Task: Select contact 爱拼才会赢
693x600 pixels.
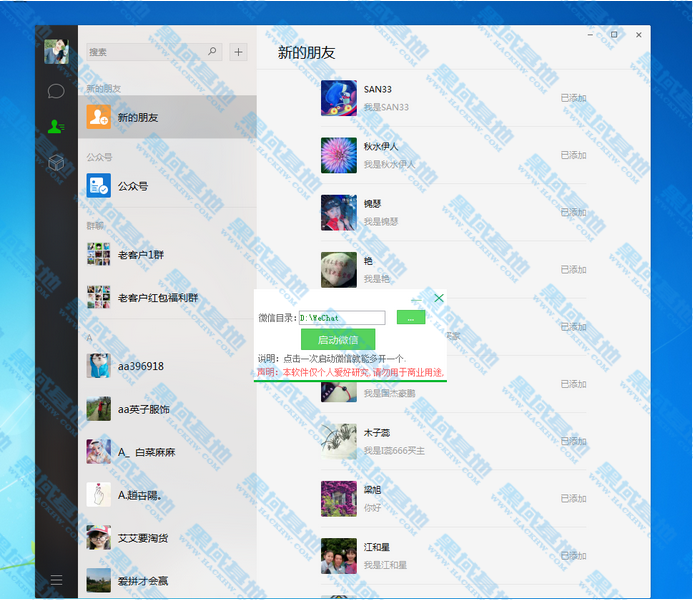Action: pyautogui.click(x=167, y=580)
